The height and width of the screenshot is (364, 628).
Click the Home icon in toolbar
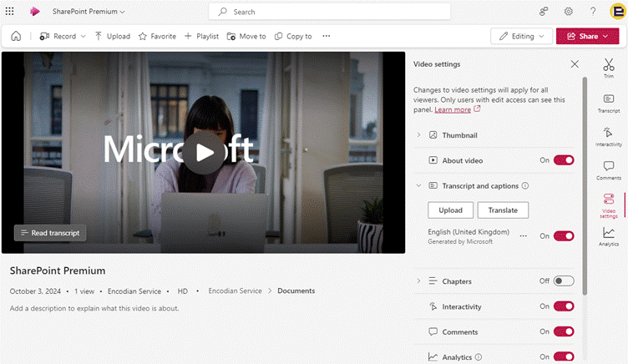pos(16,36)
